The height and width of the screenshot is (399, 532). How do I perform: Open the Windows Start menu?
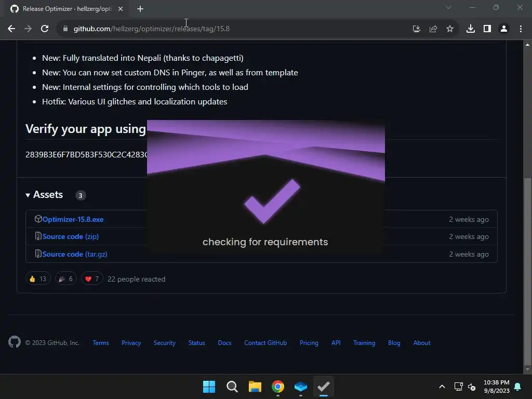[x=209, y=387]
